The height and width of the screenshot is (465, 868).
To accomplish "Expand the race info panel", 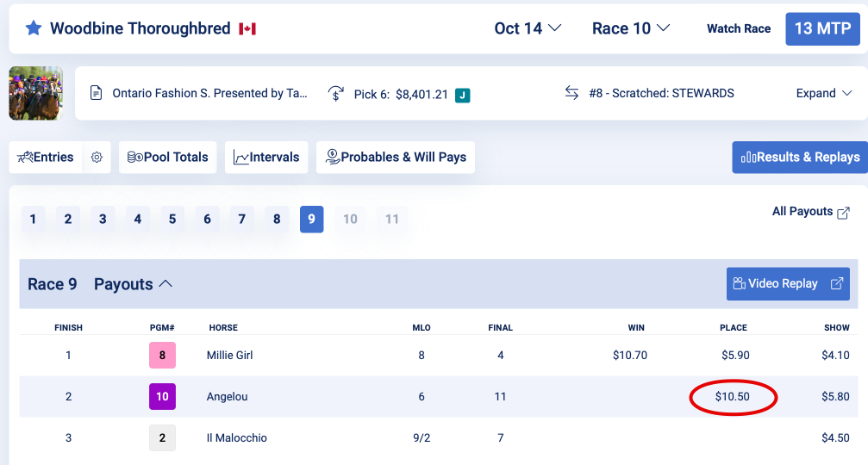I will coord(824,93).
